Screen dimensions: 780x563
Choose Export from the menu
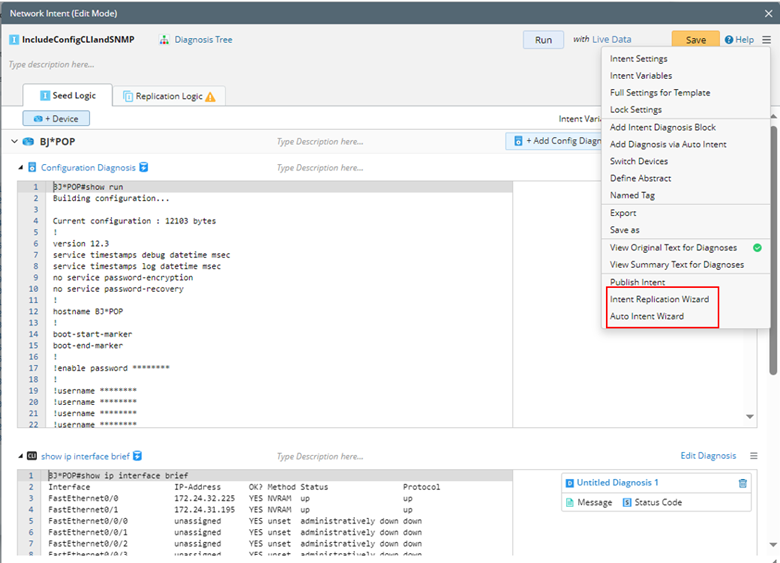pos(623,213)
